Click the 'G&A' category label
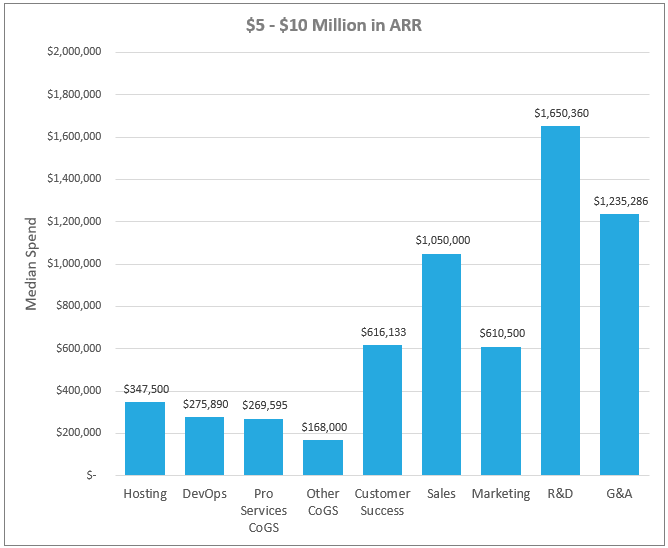Image resolution: width=668 pixels, height=548 pixels. [x=619, y=494]
